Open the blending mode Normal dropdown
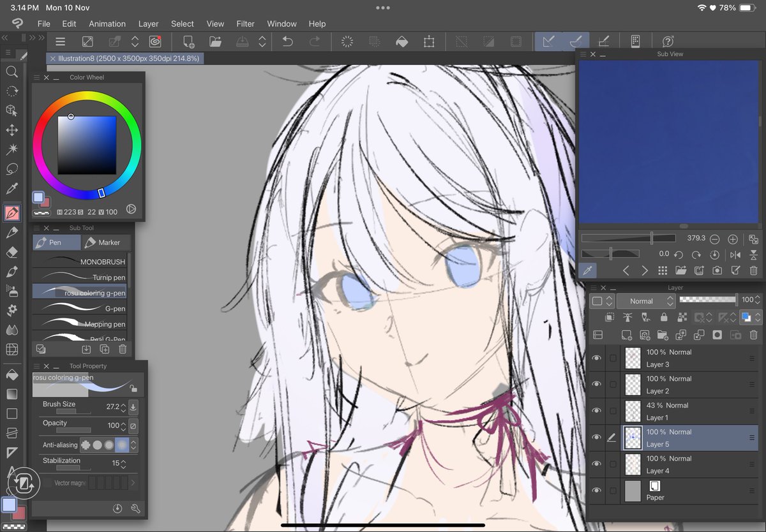Screen dimensions: 766x532 tap(645, 300)
